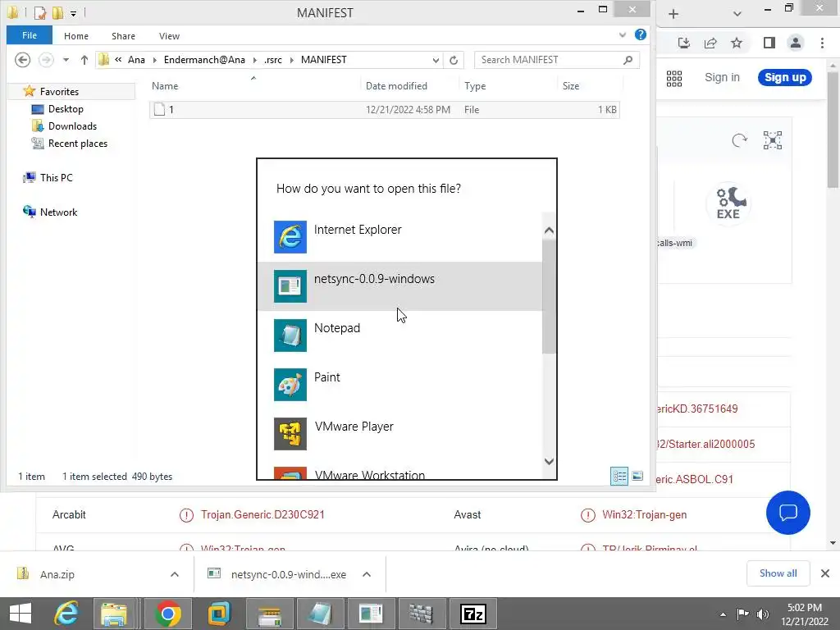The width and height of the screenshot is (840, 630).
Task: Open Chrome tab search dropdown arrow
Action: pos(737,14)
